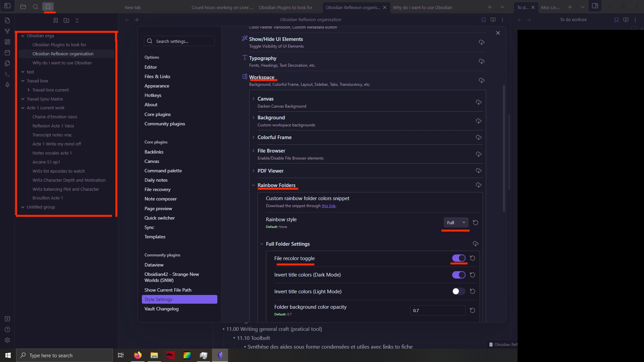The width and height of the screenshot is (644, 362).
Task: Open the Rainbow style dropdown
Action: tap(455, 223)
